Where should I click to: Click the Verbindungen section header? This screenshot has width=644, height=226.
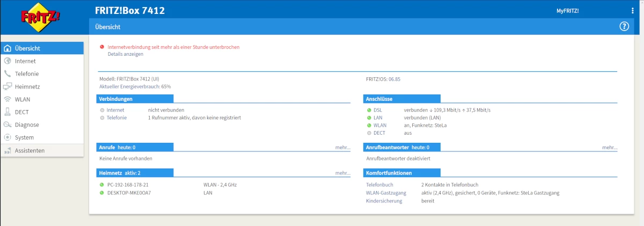(135, 99)
